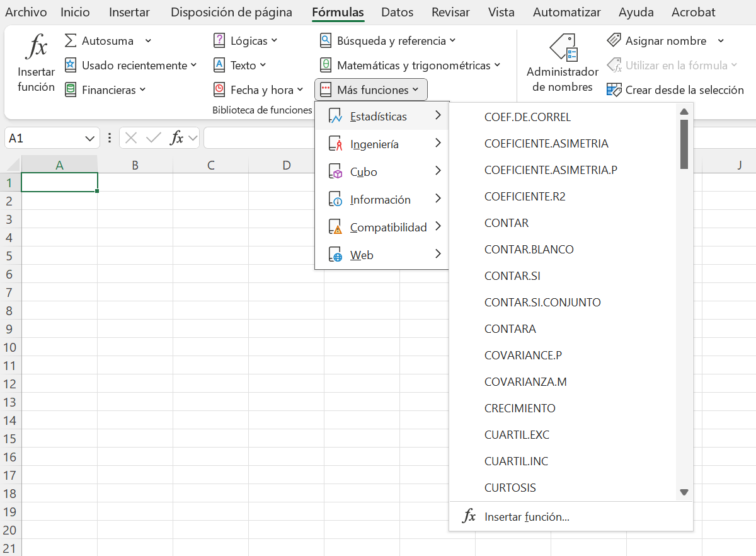Click the Insertar función fx icon in ribbon
Screen dimensions: 756x556
coord(36,48)
